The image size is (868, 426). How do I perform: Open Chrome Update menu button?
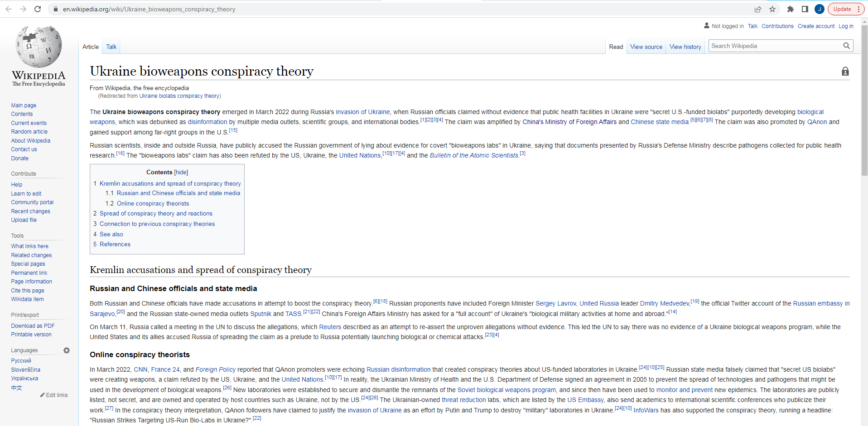846,9
